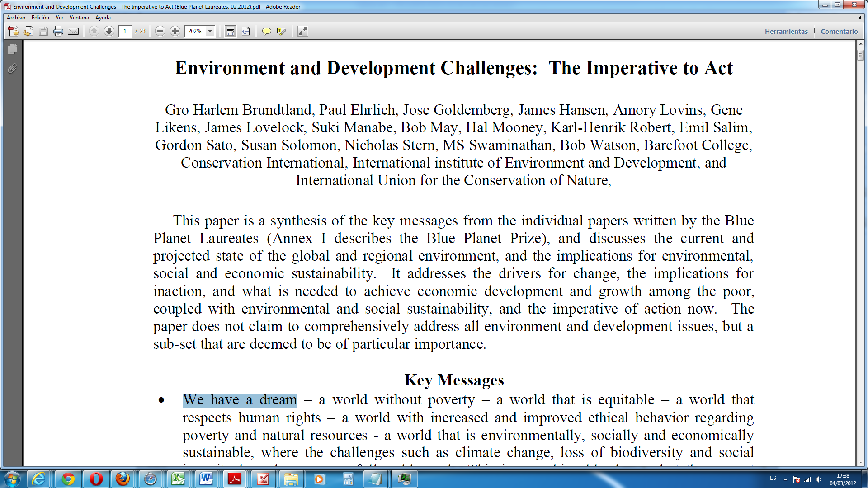Screen dimensions: 868x488
Task: Toggle fit to window width mode
Action: (x=231, y=31)
